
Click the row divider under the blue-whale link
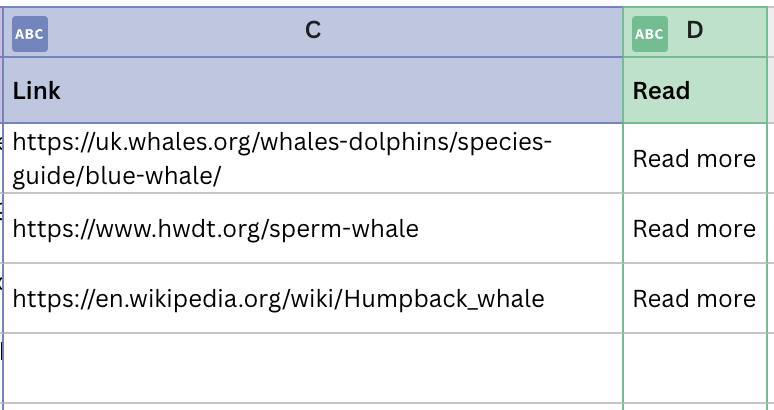[313, 193]
